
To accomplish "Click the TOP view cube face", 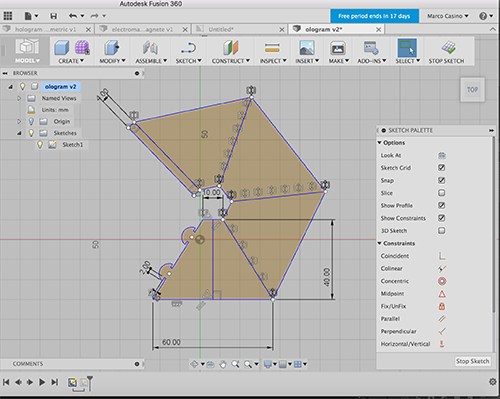I will [x=472, y=90].
